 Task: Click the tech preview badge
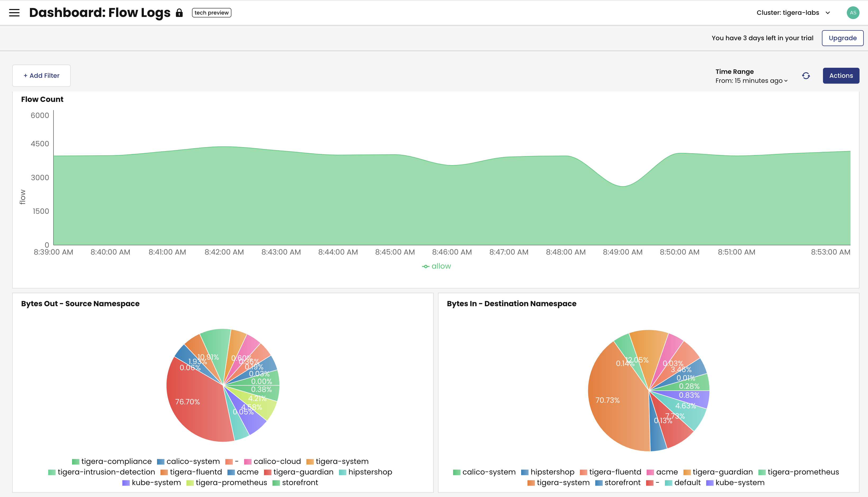tap(211, 13)
